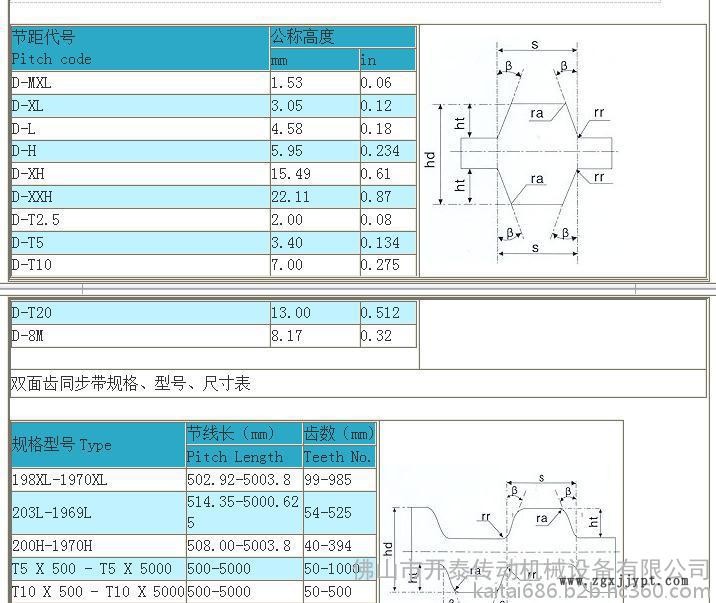Select the 15.49 mm value cell
This screenshot has width=716, height=603.
(314, 174)
